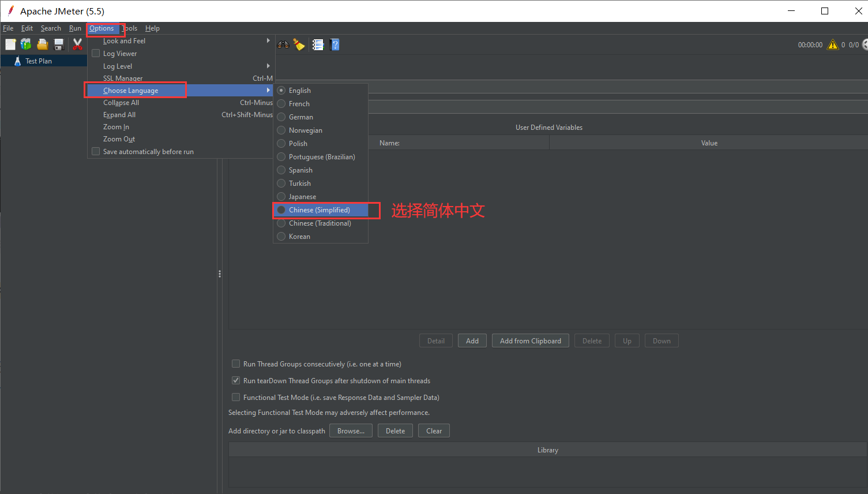Click SSL Manager menu entry

pos(180,78)
